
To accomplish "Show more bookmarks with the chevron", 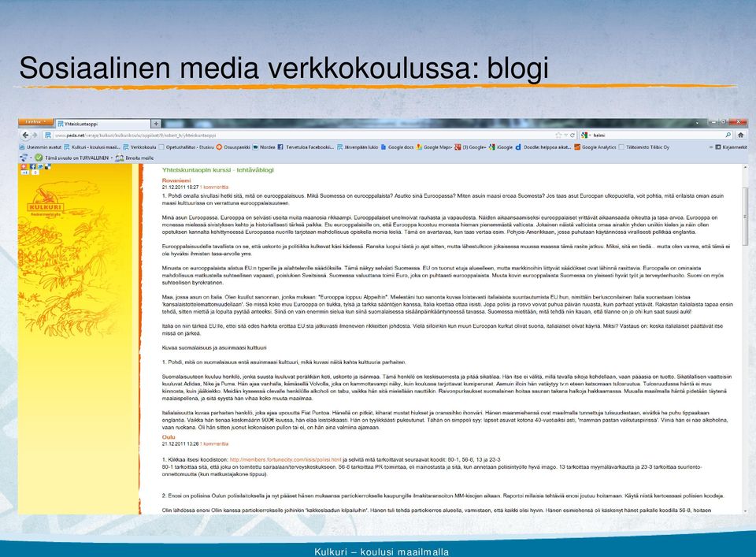I will click(x=710, y=147).
